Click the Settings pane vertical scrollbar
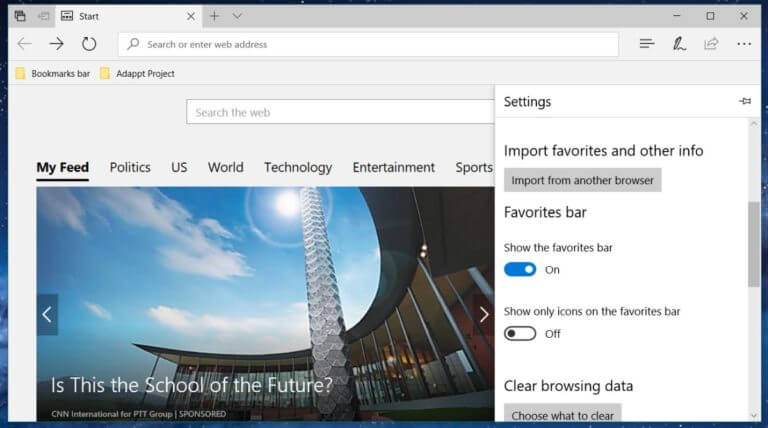The height and width of the screenshot is (428, 768). (x=753, y=244)
